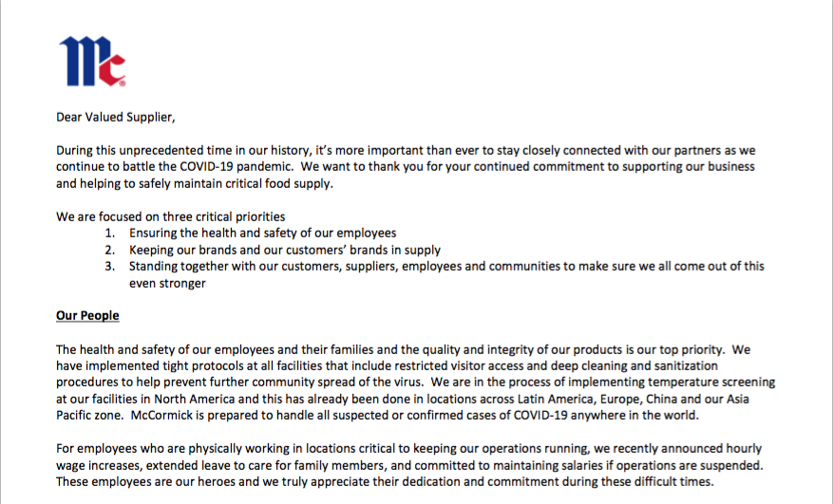Image resolution: width=833 pixels, height=504 pixels.
Task: Click the line 'These employees are our heroes'
Action: (x=385, y=482)
